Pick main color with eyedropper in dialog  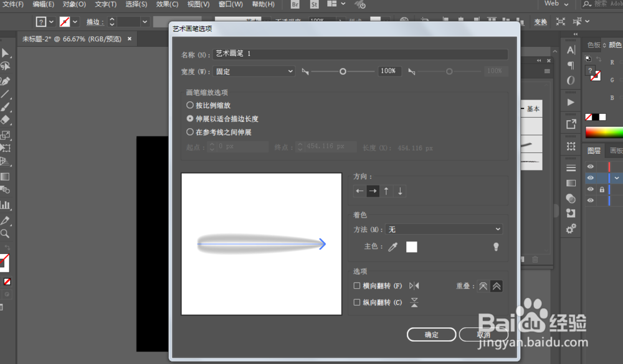pos(393,247)
